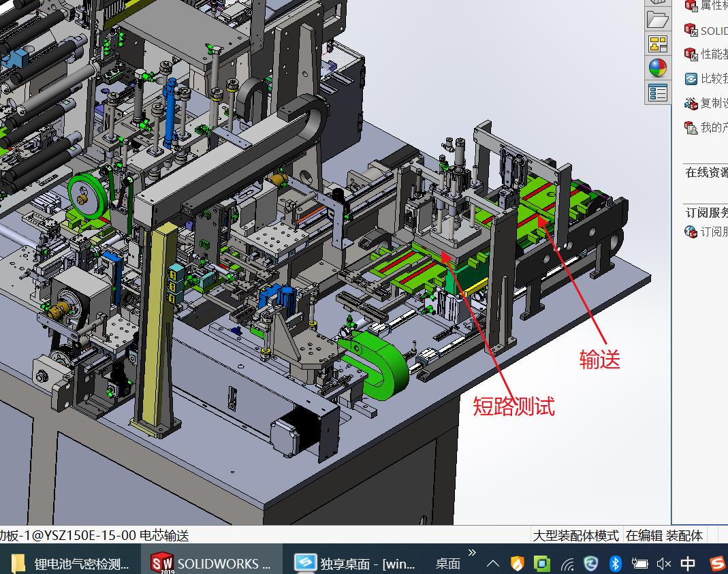Open the File Explorer tab in task pane
Screen dimensions: 728x574
click(657, 20)
